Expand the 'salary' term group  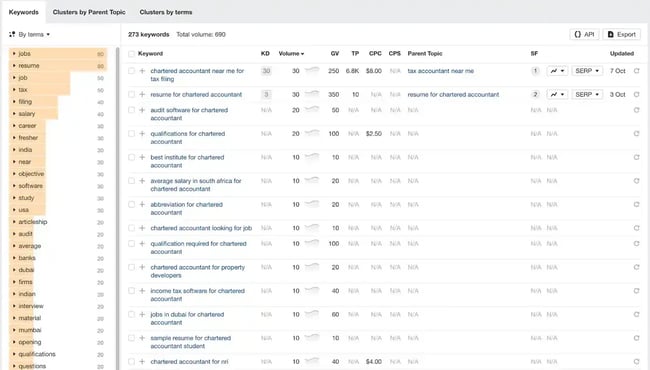coord(14,114)
